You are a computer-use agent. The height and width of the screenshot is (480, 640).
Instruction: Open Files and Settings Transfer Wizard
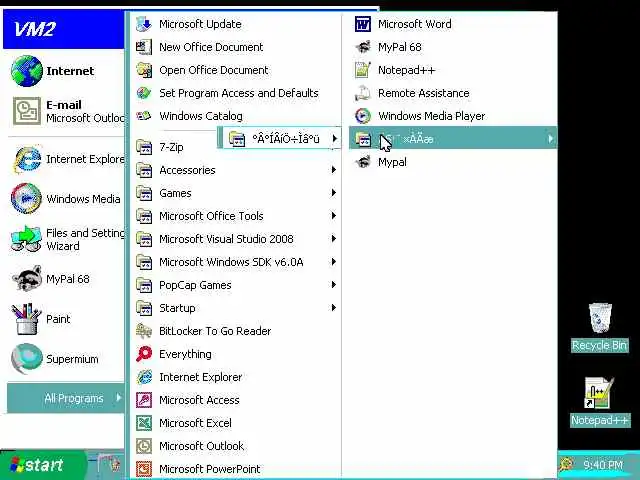coord(67,239)
